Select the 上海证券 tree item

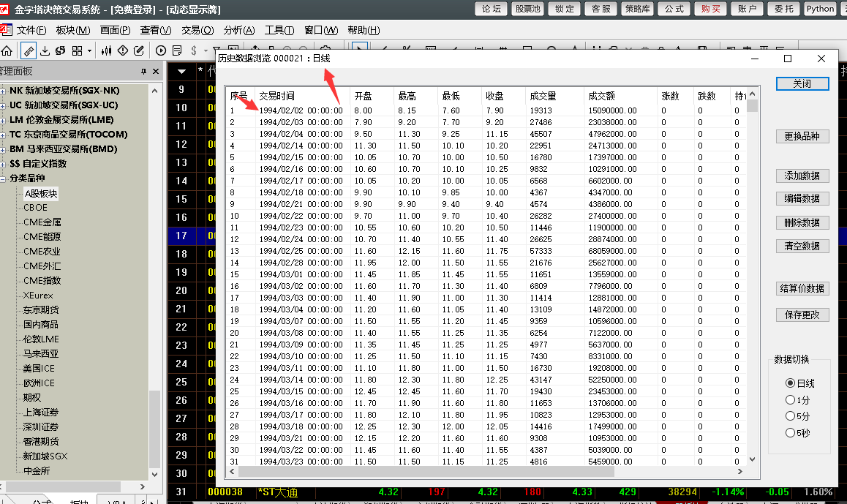point(41,412)
